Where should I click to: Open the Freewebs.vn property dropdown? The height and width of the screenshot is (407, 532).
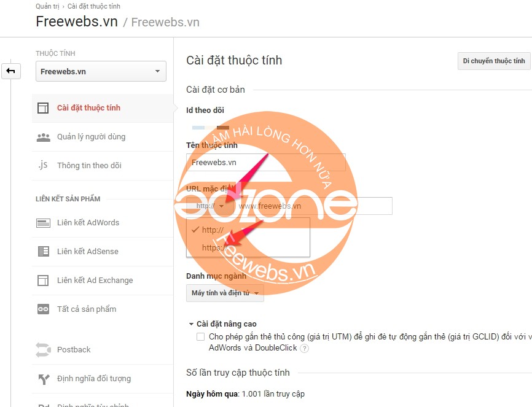[101, 71]
